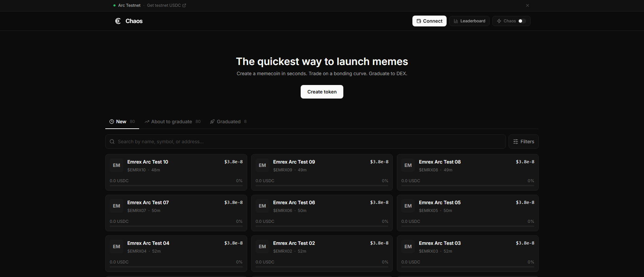Image resolution: width=644 pixels, height=277 pixels.
Task: Switch to the About to graduate tab
Action: 172,122
